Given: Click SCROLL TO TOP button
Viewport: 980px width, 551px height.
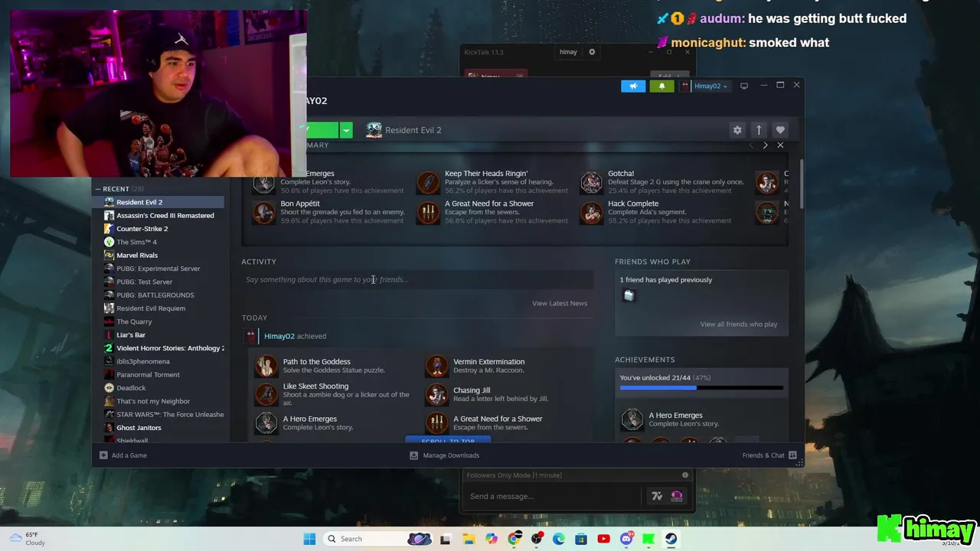Looking at the screenshot, I should [448, 441].
